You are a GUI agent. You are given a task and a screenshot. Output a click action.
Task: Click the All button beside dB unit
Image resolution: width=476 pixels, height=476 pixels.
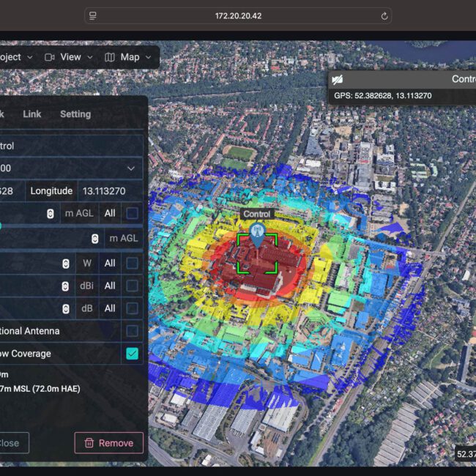(110, 308)
